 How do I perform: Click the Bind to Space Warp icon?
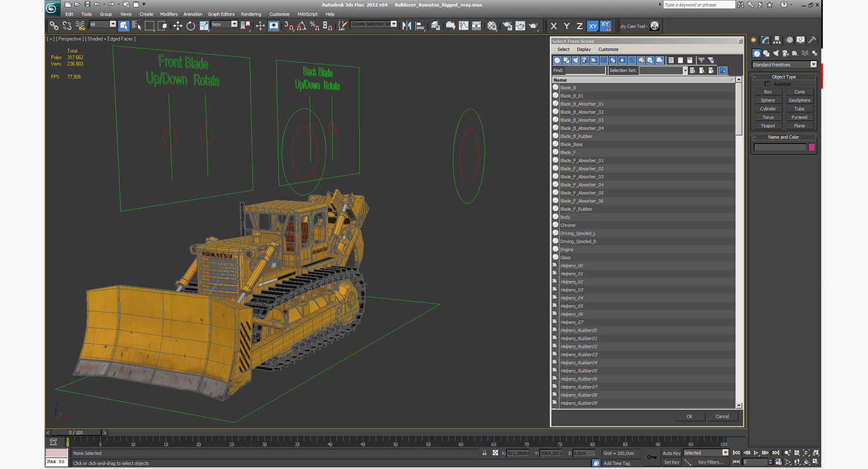click(x=80, y=26)
